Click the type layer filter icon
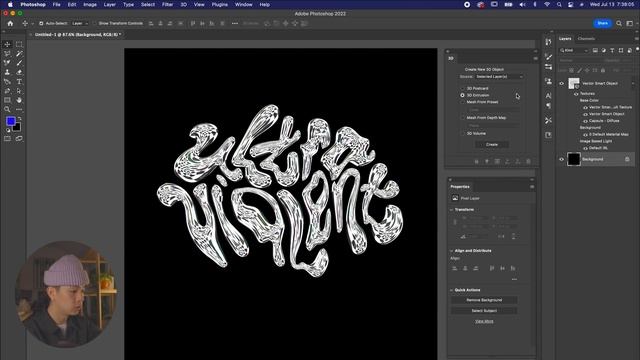Screen dimensions: 640x360 click(612, 50)
